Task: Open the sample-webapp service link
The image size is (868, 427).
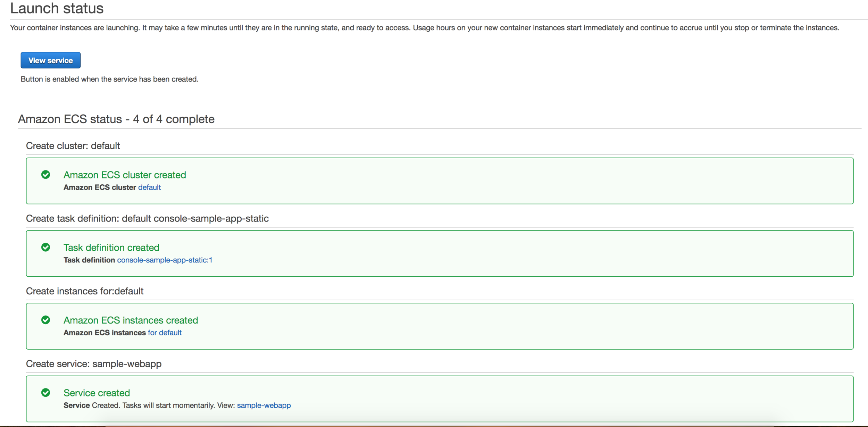Action: coord(264,405)
